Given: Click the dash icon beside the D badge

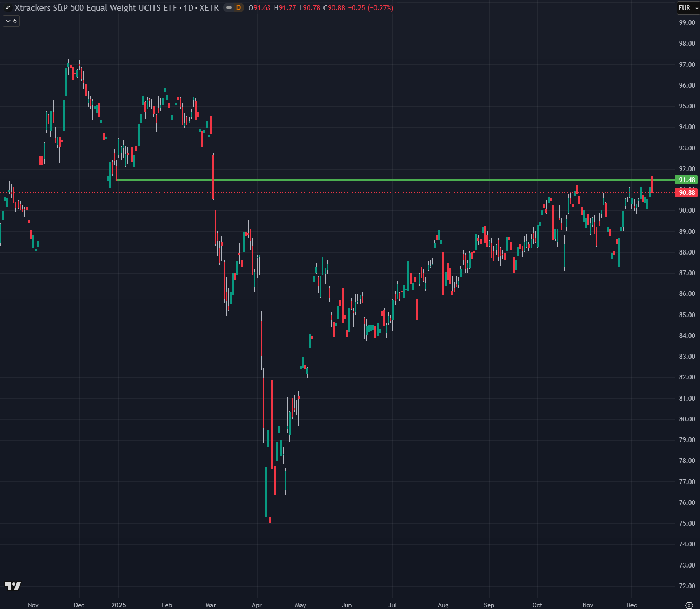Looking at the screenshot, I should [229, 8].
